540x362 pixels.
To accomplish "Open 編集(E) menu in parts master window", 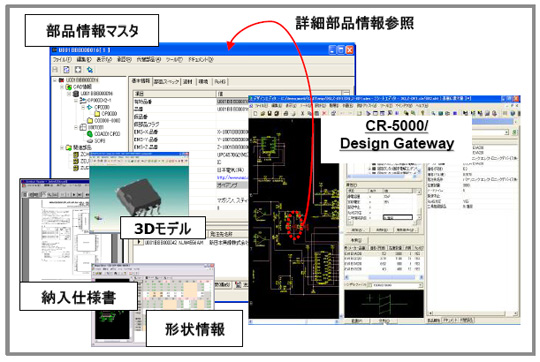I will tap(84, 60).
